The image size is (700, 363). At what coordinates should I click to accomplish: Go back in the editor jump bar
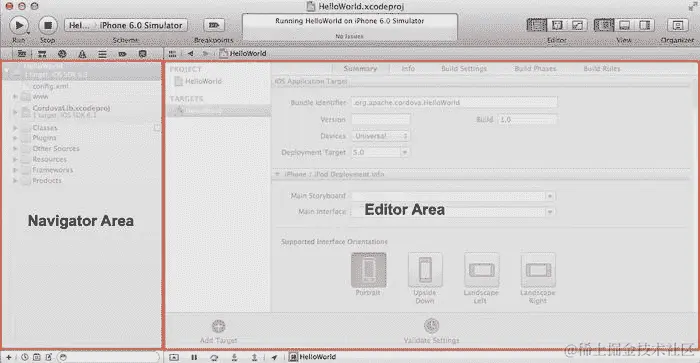(191, 54)
